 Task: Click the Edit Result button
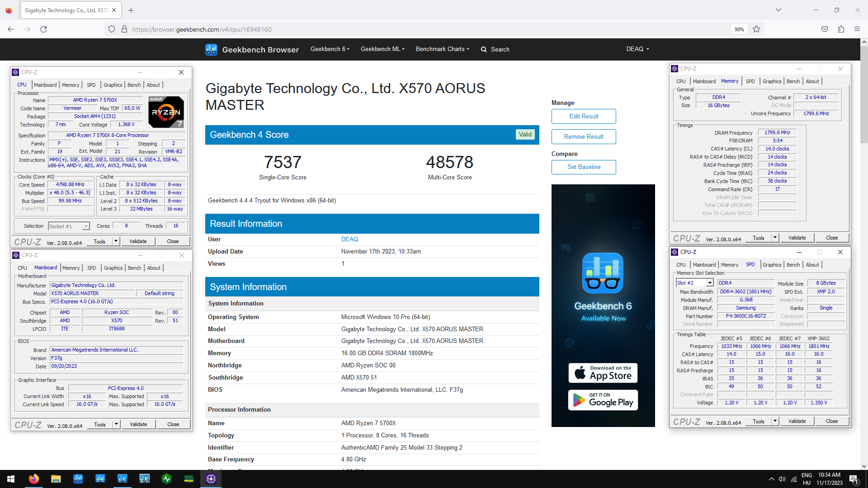(584, 116)
